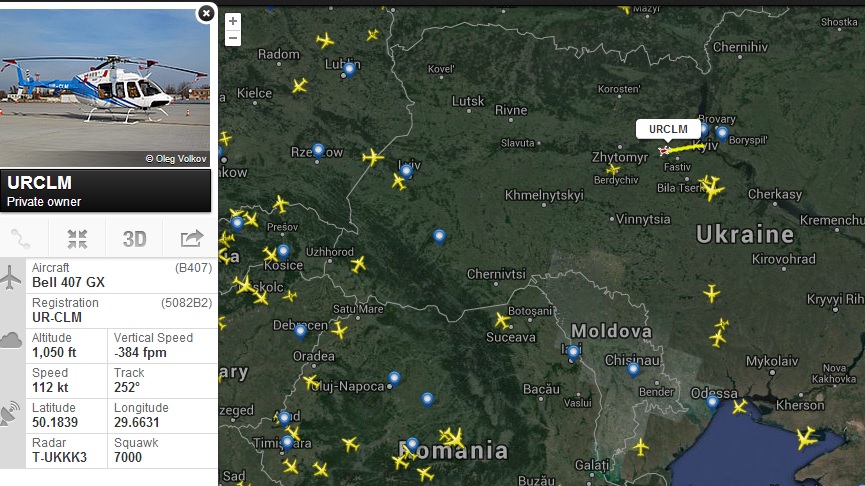Screen dimensions: 865x486
Task: Select the airport pin at Boryspil
Action: [722, 133]
